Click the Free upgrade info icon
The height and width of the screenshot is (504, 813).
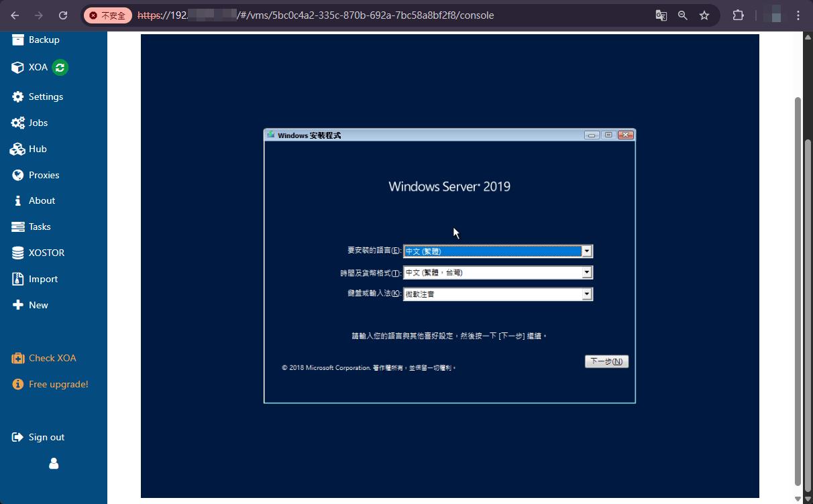[18, 384]
